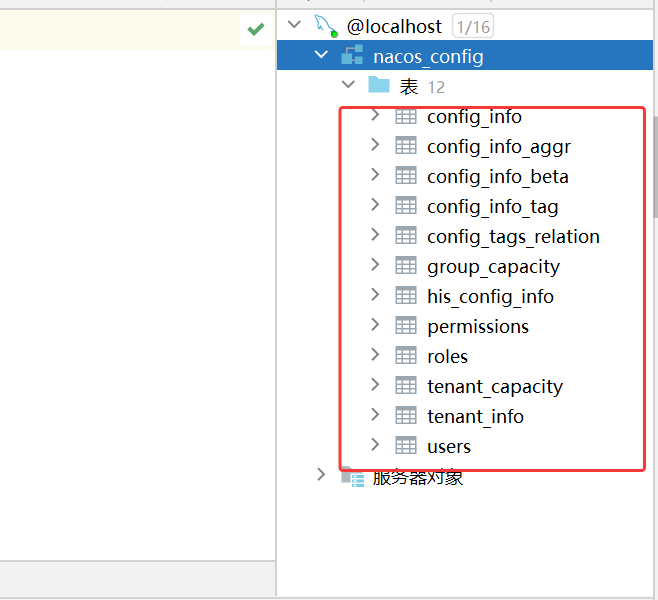Expand the 服务器对象 node
658x600 pixels.
click(x=321, y=475)
